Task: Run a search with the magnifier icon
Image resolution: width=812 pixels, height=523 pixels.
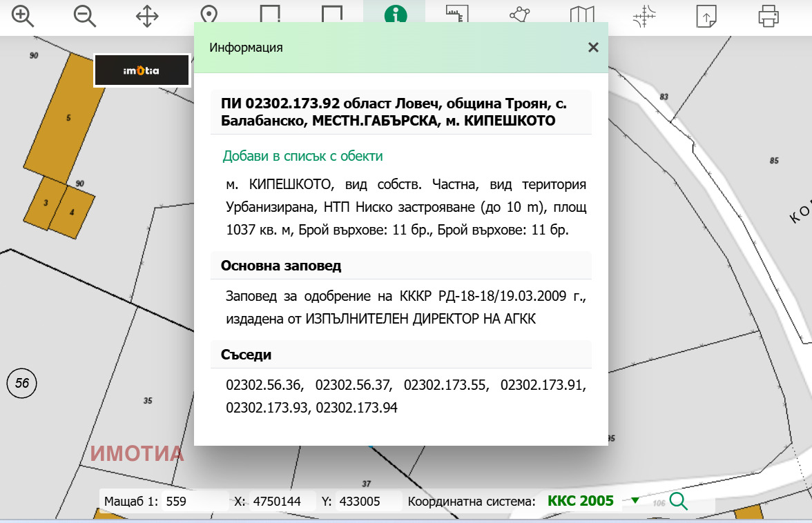Action: point(677,501)
